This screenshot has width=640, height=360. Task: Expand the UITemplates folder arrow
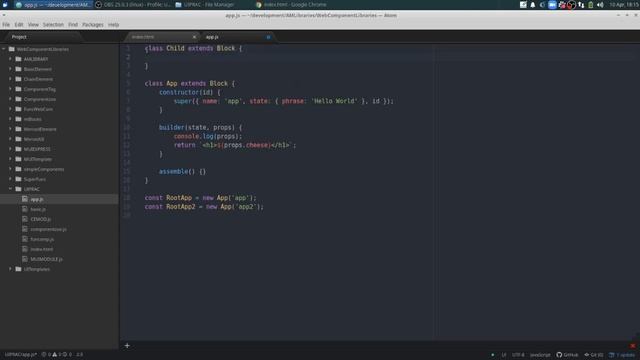point(10,269)
